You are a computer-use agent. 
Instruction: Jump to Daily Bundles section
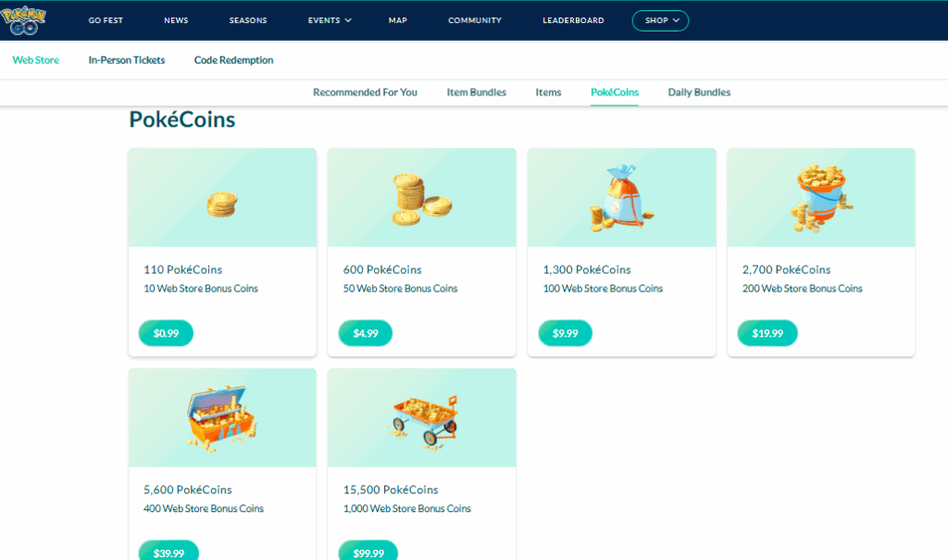point(699,93)
